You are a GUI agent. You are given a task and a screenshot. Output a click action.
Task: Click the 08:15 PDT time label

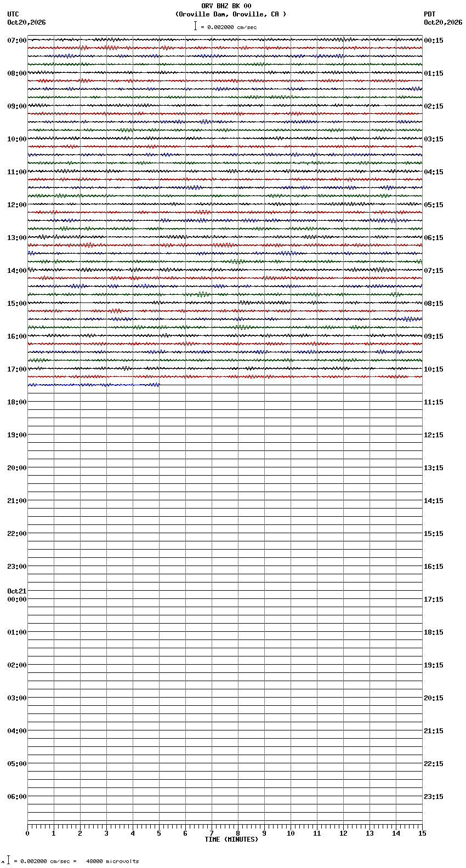434,304
